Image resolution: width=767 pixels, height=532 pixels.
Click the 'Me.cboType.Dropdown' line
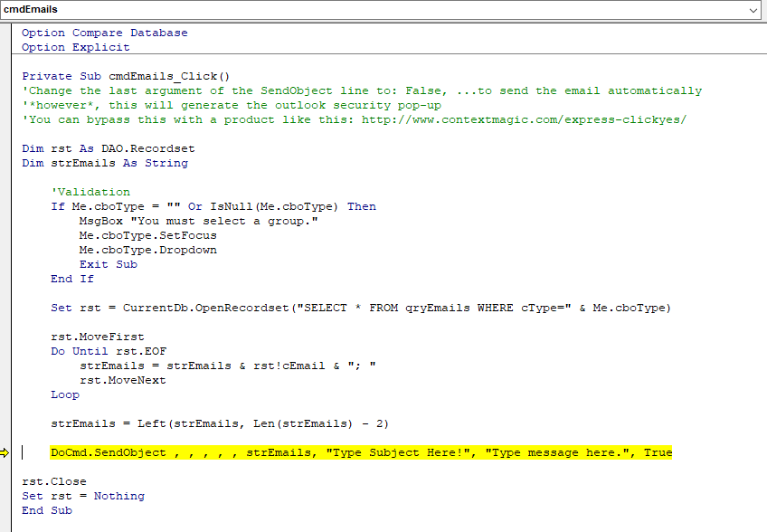coord(147,250)
